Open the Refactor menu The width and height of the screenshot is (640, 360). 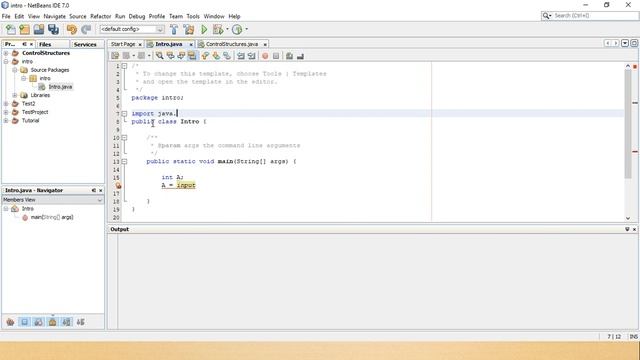pos(100,16)
